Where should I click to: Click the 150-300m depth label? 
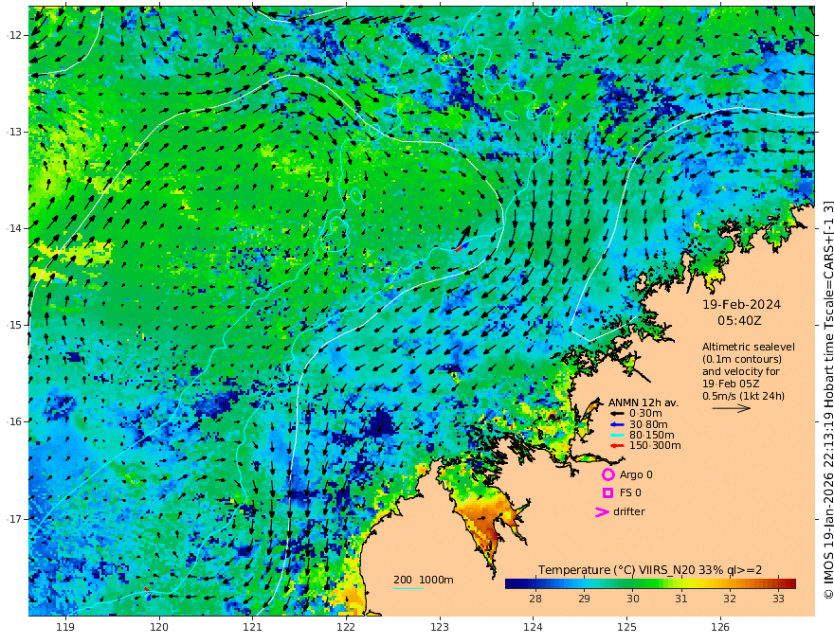(x=655, y=446)
